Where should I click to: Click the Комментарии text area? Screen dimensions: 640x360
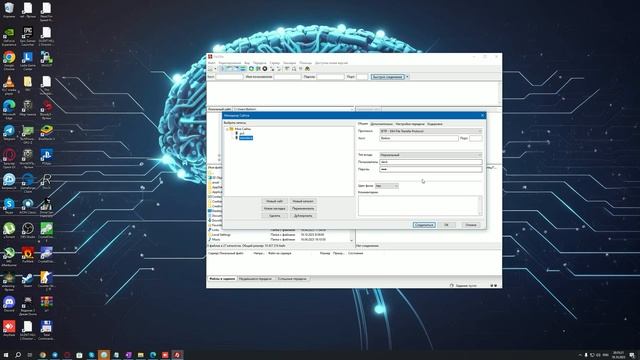[x=420, y=205]
